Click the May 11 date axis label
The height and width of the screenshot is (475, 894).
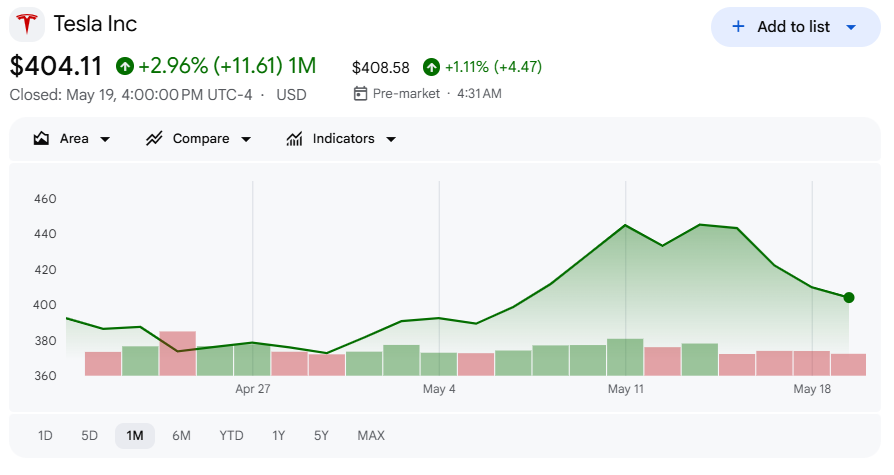click(x=625, y=389)
